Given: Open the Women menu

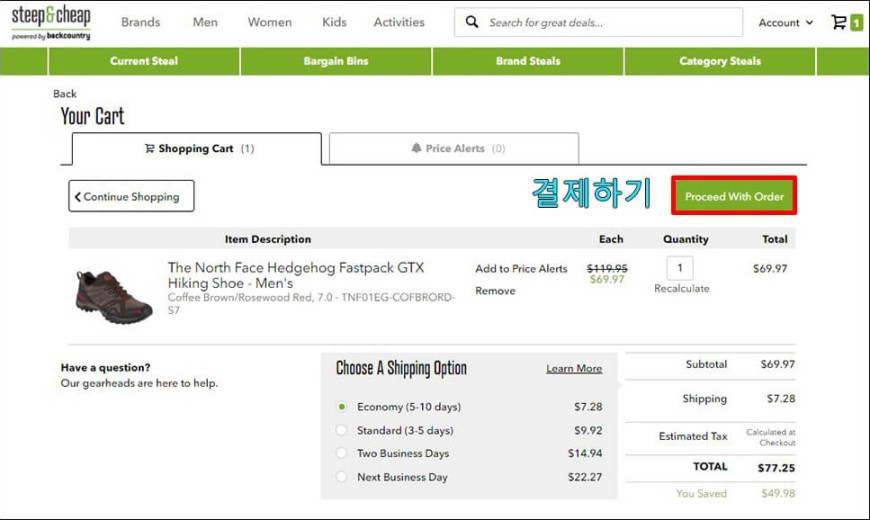Looking at the screenshot, I should click(x=270, y=22).
